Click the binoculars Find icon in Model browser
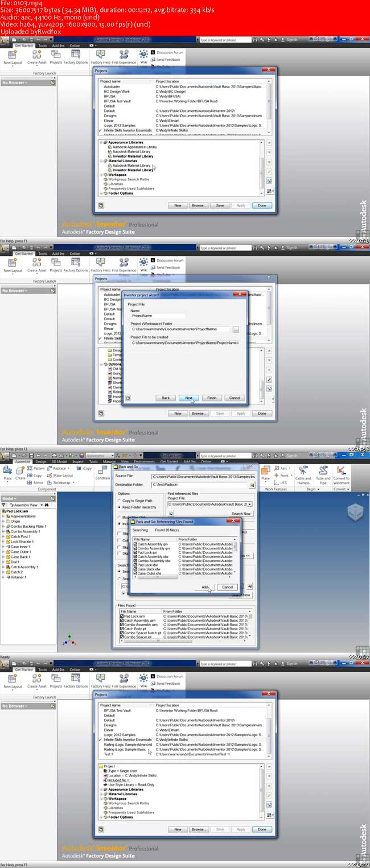370x868 pixels. tap(47, 505)
